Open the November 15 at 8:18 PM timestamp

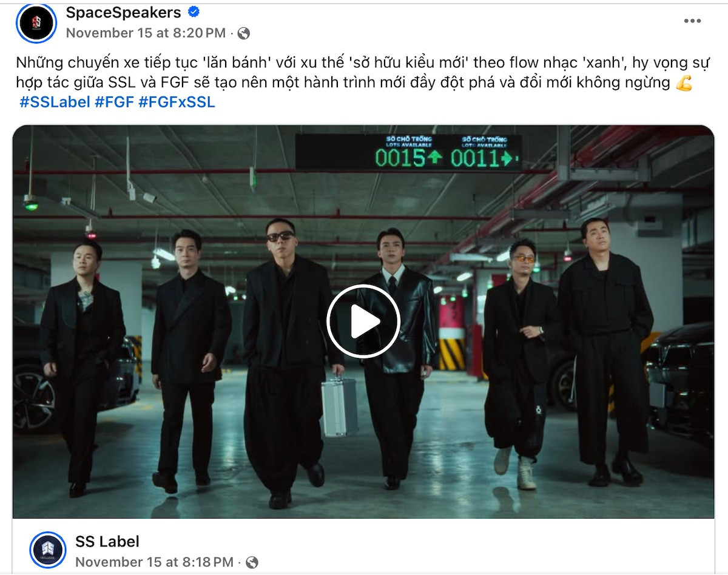click(154, 562)
